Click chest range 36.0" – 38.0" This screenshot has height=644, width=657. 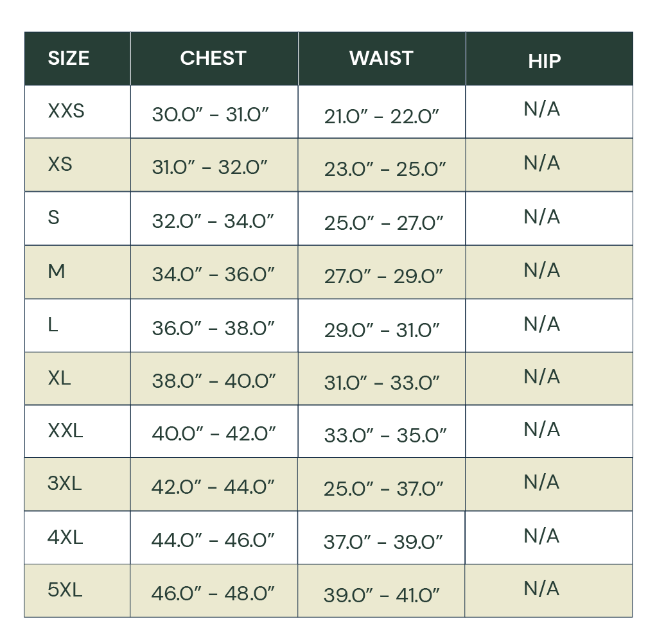coord(213,327)
